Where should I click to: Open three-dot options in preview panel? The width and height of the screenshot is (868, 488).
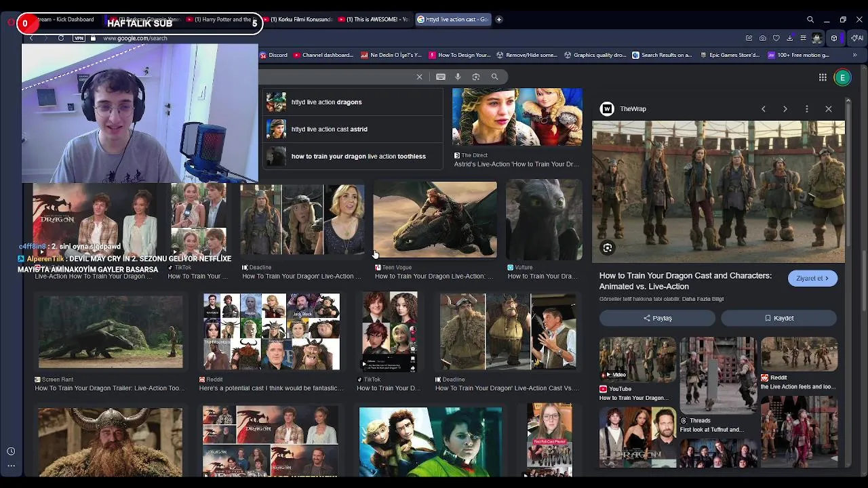[x=807, y=108]
